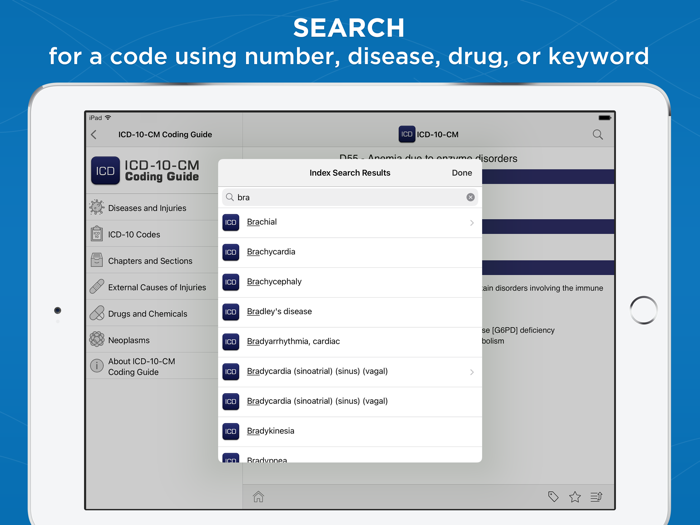Click the Chapters and Sections box icon
Viewport: 700px width, 525px height.
tap(96, 260)
